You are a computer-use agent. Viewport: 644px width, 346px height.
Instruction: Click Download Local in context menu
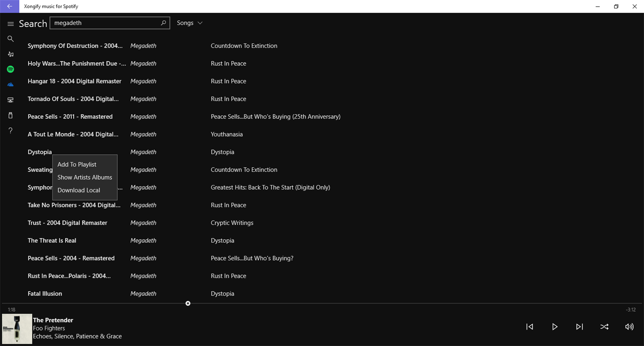79,190
